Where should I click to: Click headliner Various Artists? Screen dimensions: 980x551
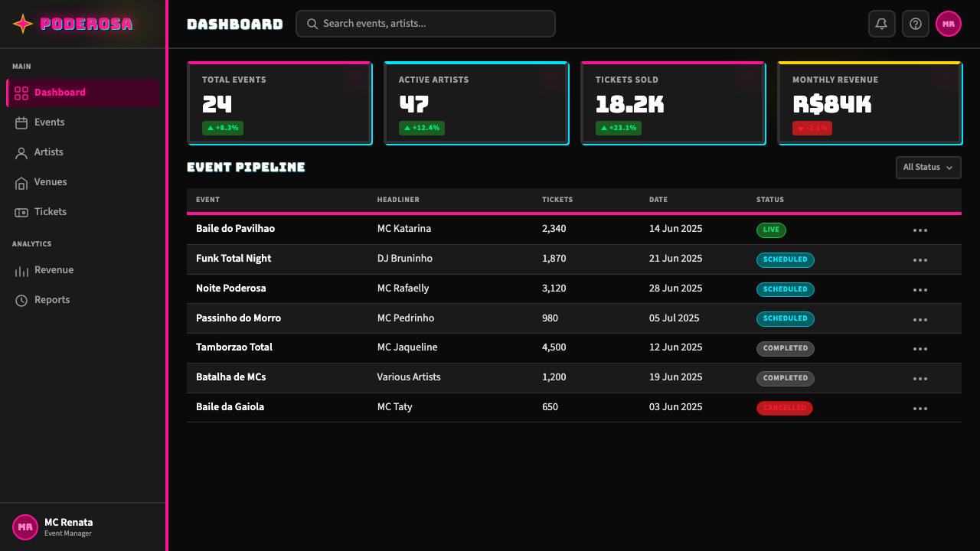pos(409,377)
